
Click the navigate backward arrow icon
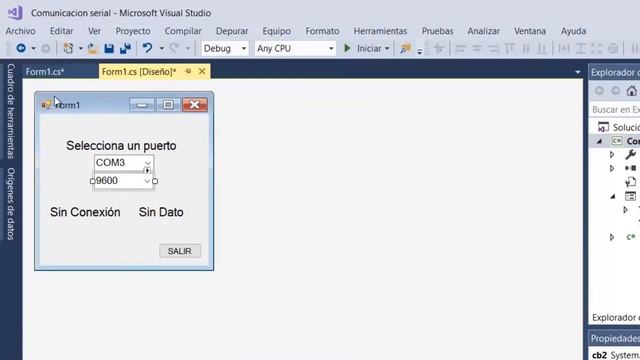click(x=21, y=49)
